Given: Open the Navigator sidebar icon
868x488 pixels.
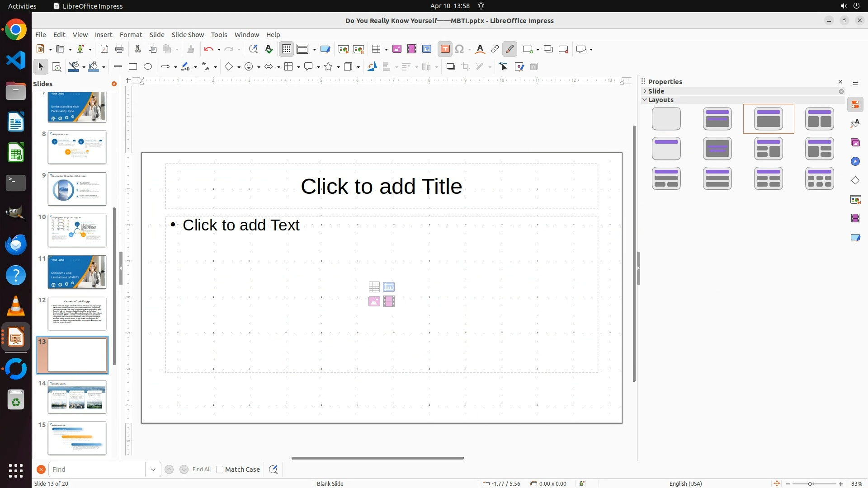Looking at the screenshot, I should click(x=855, y=161).
